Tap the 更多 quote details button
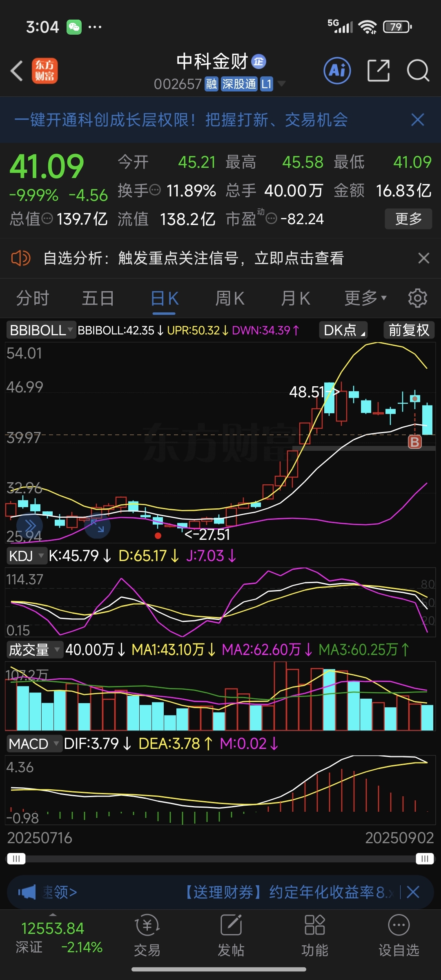 (408, 219)
